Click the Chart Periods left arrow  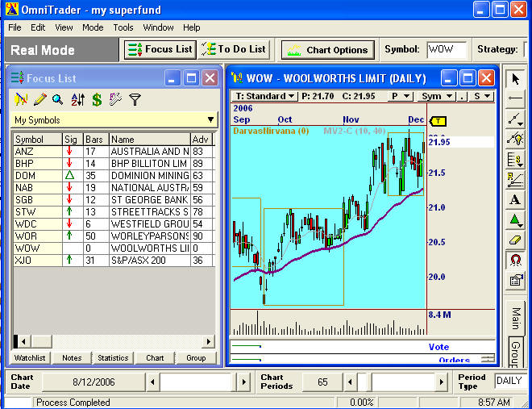350,382
